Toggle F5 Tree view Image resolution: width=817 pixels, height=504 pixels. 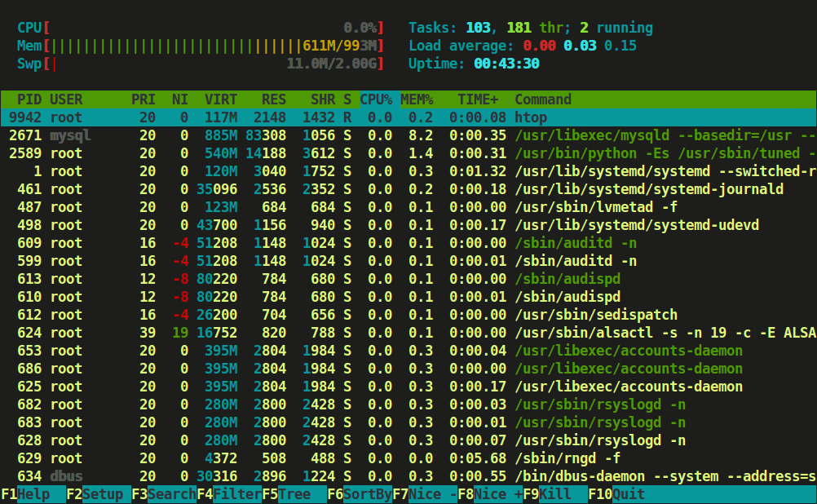(x=294, y=494)
